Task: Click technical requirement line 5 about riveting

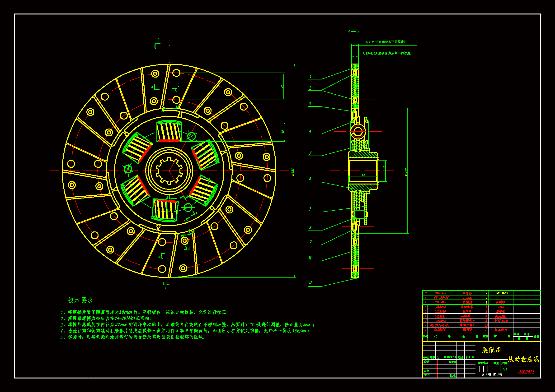Action: pyautogui.click(x=133, y=337)
